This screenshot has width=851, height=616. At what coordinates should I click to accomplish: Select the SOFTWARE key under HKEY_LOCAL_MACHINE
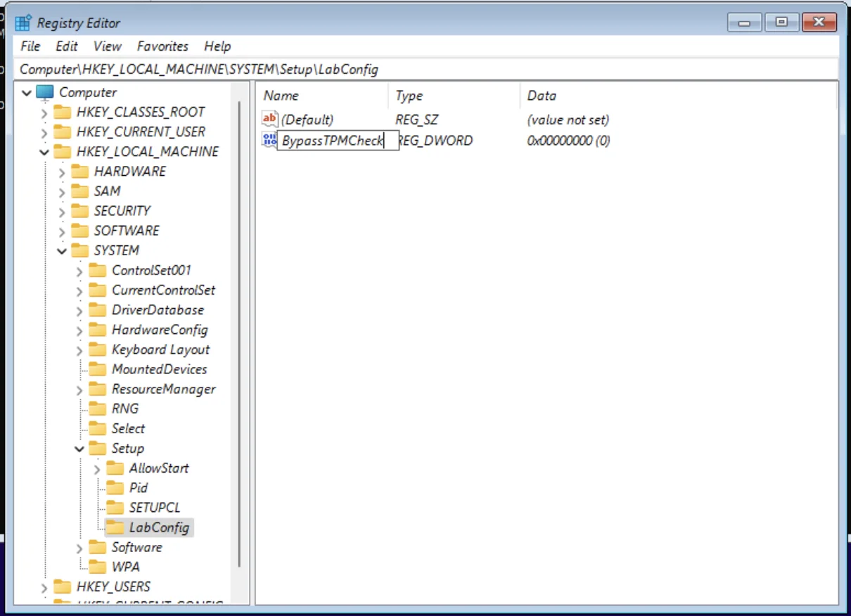[127, 231]
